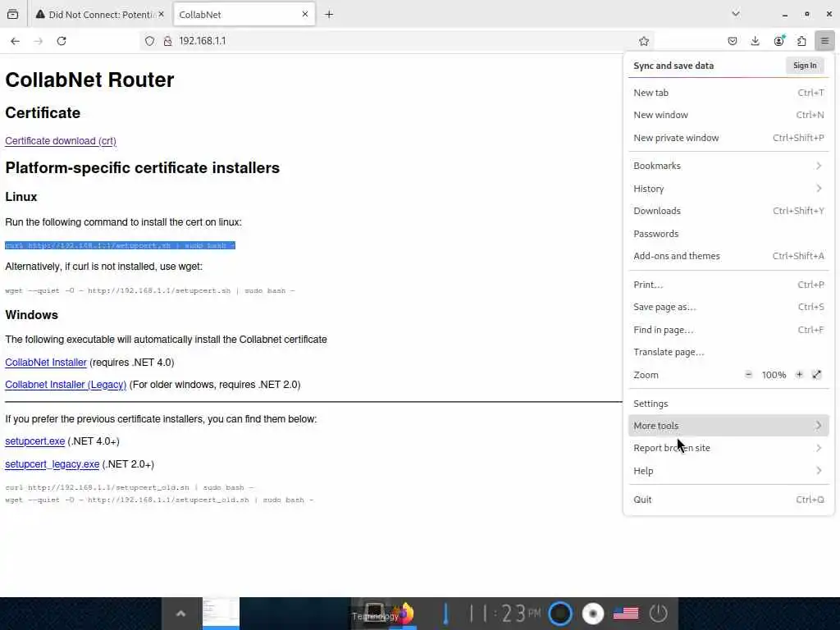Open the Pocket save icon
The width and height of the screenshot is (840, 630).
pyautogui.click(x=733, y=41)
